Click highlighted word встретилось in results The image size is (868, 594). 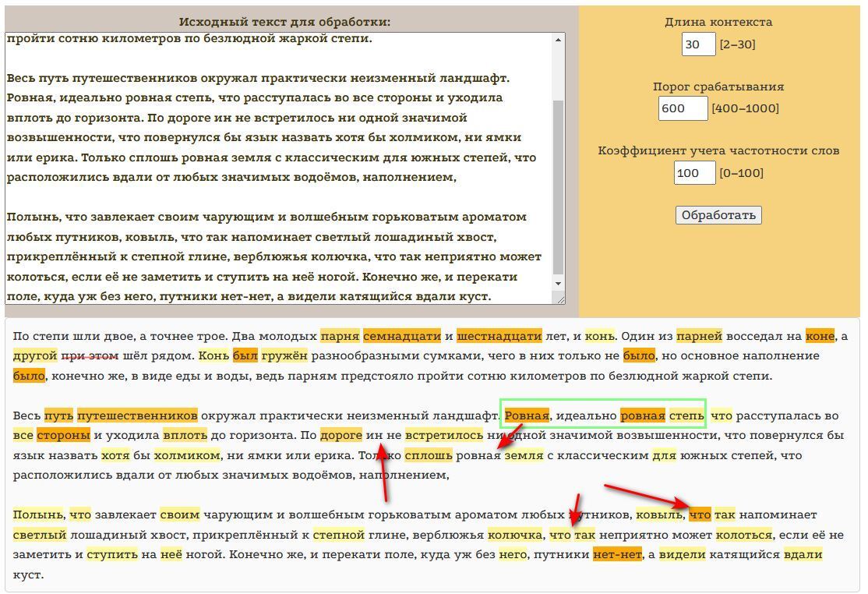click(x=444, y=435)
